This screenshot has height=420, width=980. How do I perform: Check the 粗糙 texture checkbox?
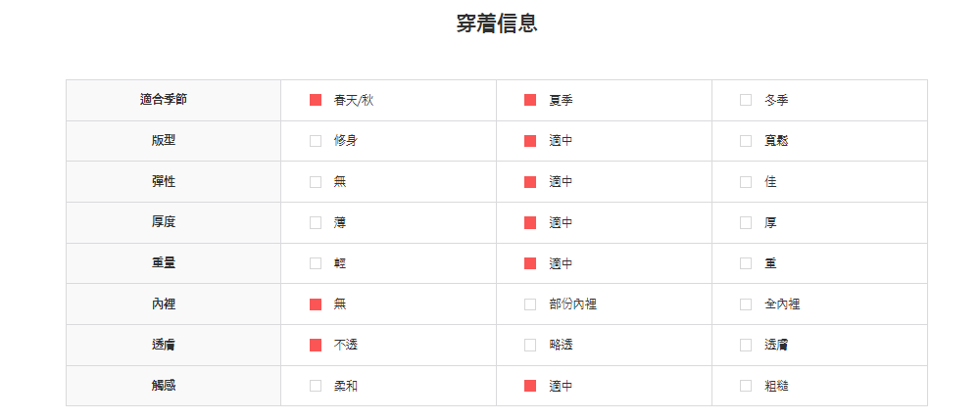[746, 386]
